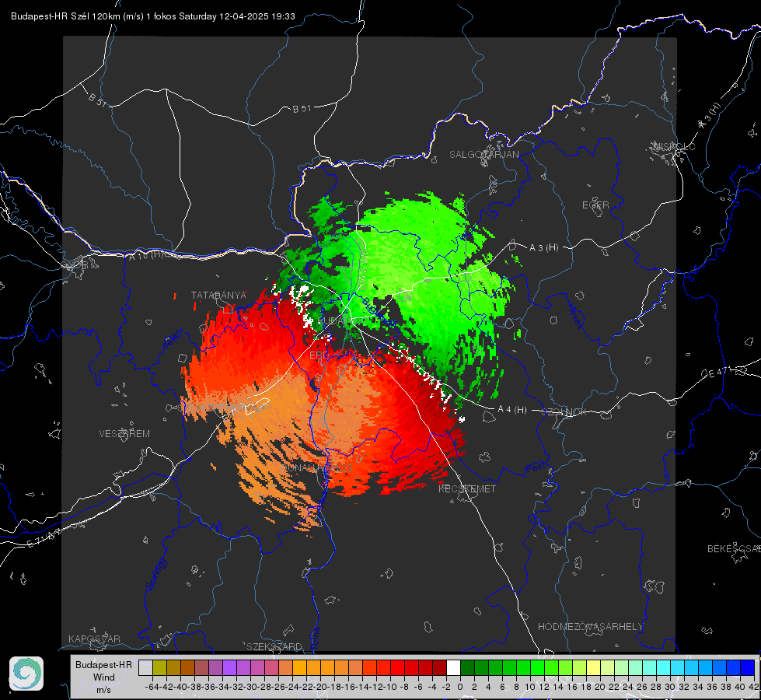Click the EGER city label
The image size is (761, 700).
tap(595, 205)
